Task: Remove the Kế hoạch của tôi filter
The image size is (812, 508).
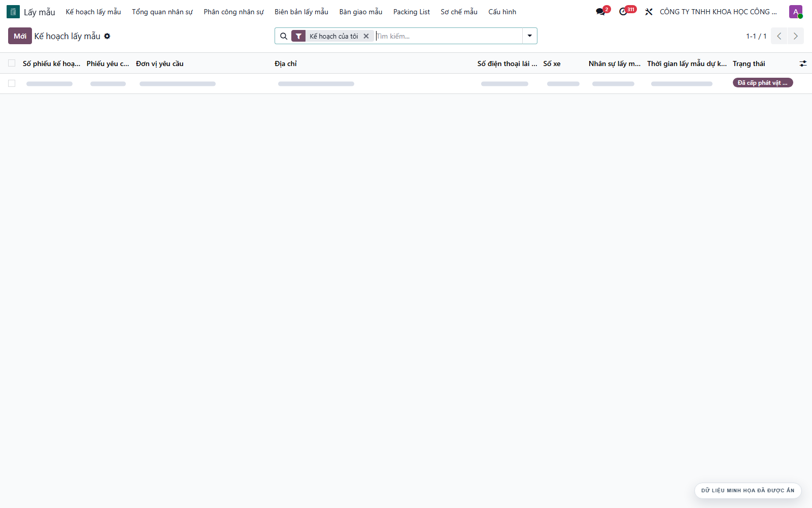Action: 366,36
